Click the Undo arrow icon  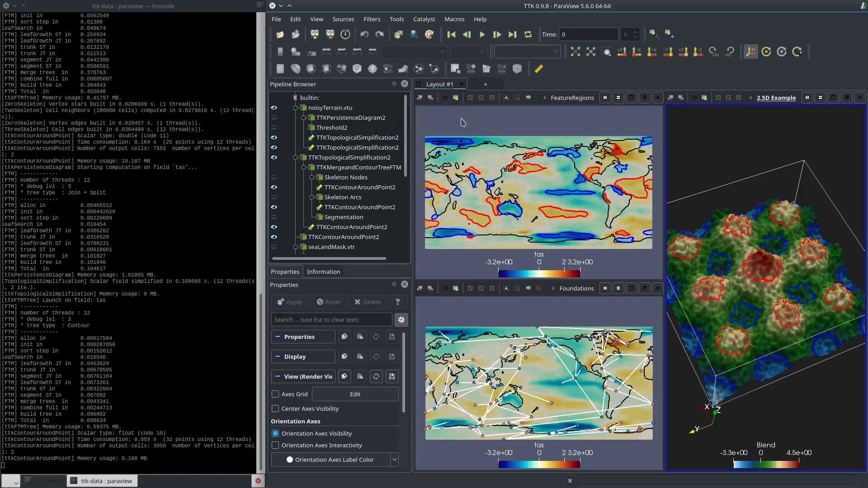(x=364, y=35)
